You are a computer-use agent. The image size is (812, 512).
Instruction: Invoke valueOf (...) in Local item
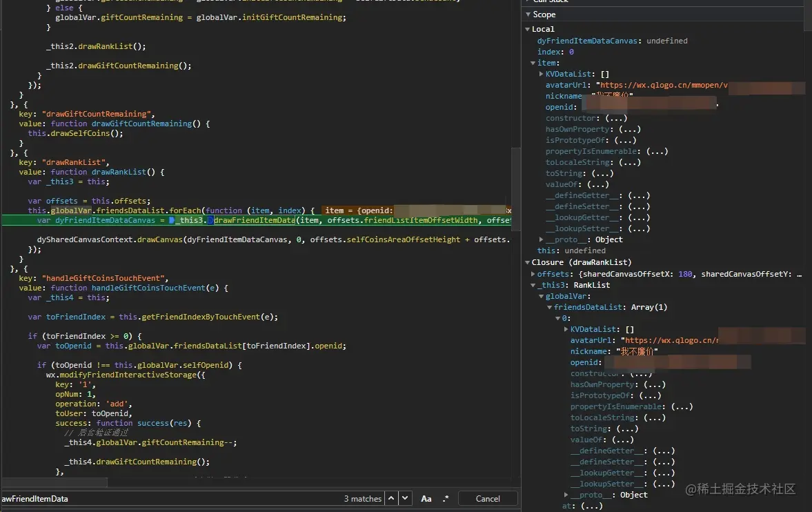tap(597, 184)
